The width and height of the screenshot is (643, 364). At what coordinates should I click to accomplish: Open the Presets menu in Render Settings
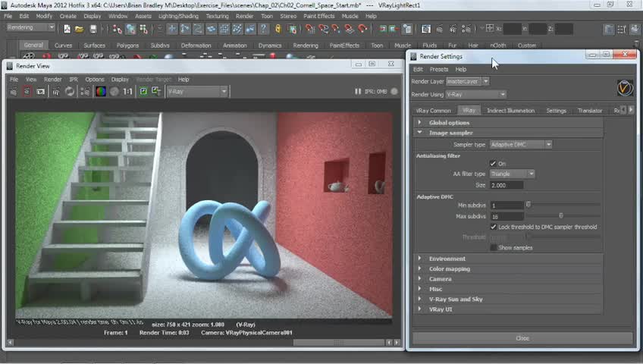pyautogui.click(x=439, y=69)
